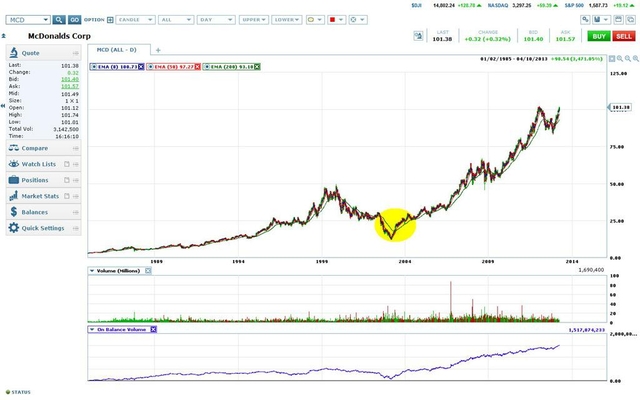This screenshot has height=400, width=640.
Task: Close the On Balance Volume panel
Action: click(x=153, y=329)
